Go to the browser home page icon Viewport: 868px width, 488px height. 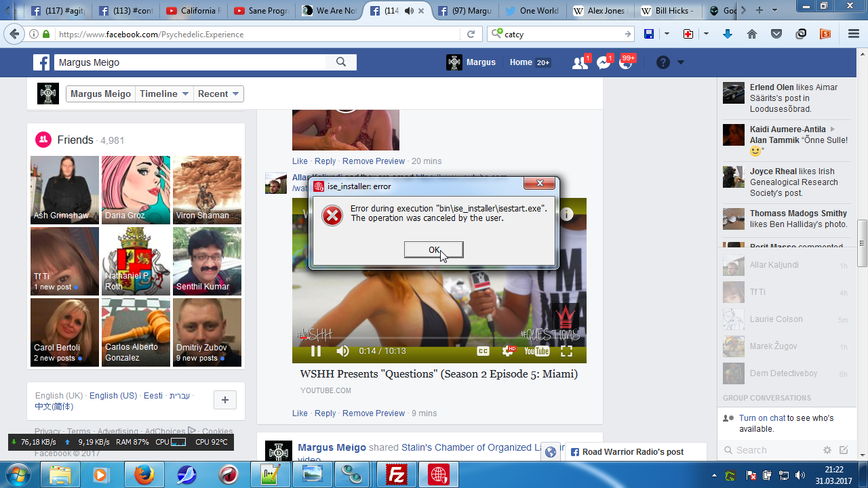(752, 34)
